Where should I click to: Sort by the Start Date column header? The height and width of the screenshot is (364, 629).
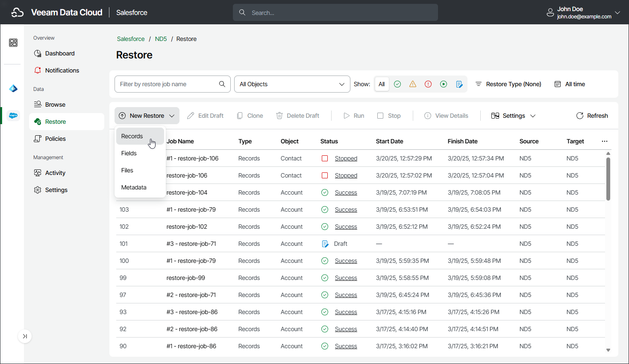pos(390,141)
